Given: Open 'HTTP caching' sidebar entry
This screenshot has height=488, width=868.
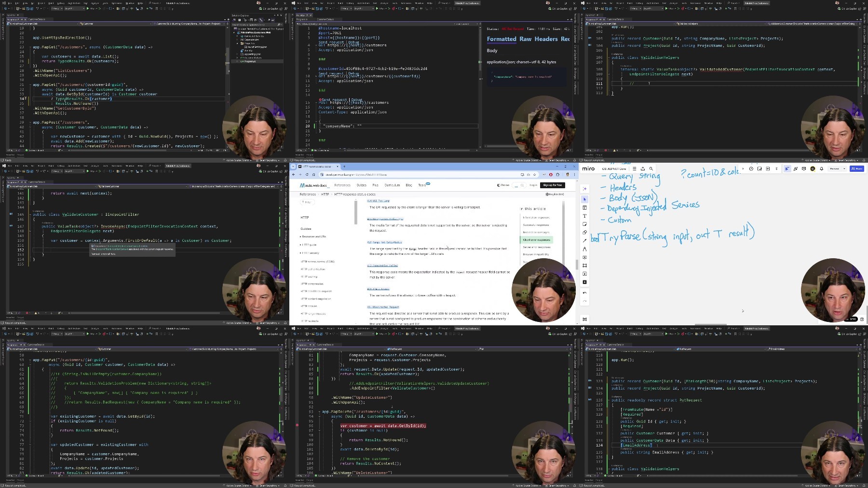Looking at the screenshot, I should click(x=309, y=277).
